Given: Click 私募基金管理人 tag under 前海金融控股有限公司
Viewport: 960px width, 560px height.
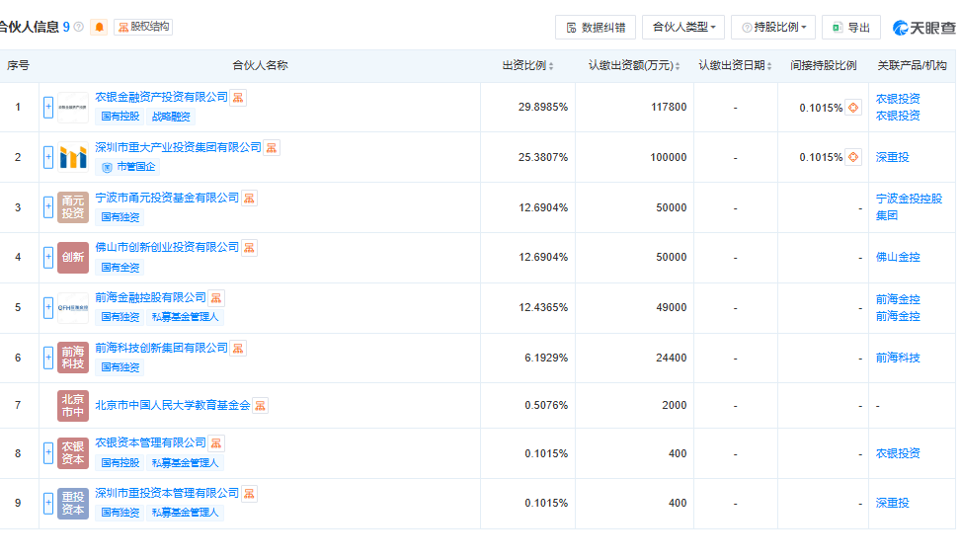Looking at the screenshot, I should (185, 317).
